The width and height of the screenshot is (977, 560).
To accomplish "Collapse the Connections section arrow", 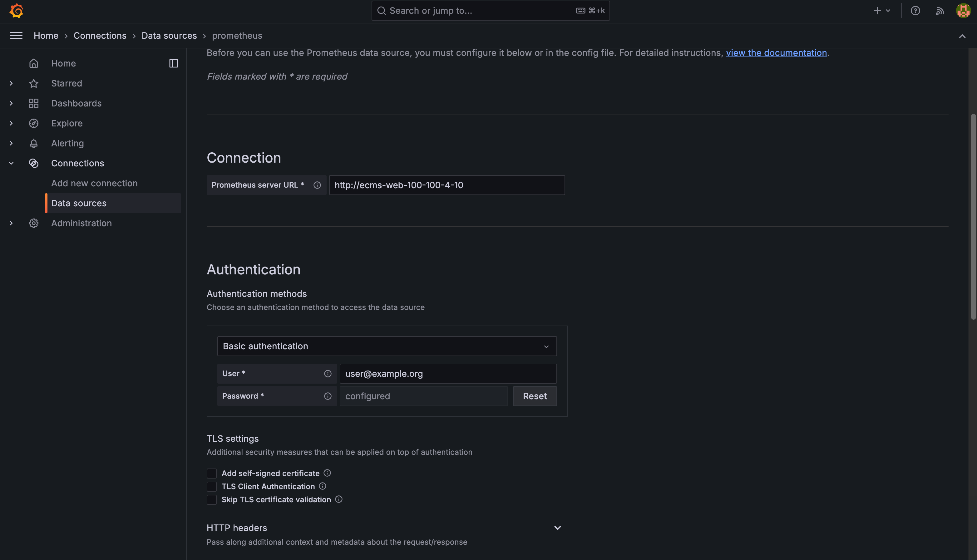I will coord(11,164).
